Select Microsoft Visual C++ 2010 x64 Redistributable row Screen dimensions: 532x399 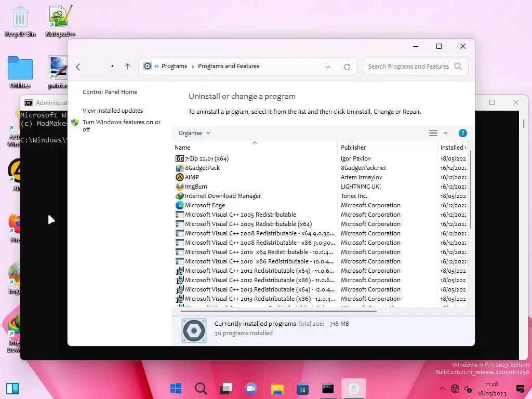point(321,252)
